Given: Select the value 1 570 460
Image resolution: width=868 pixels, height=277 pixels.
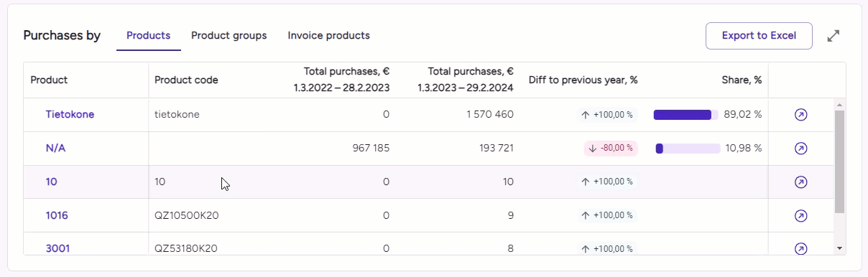Looking at the screenshot, I should pyautogui.click(x=490, y=115).
